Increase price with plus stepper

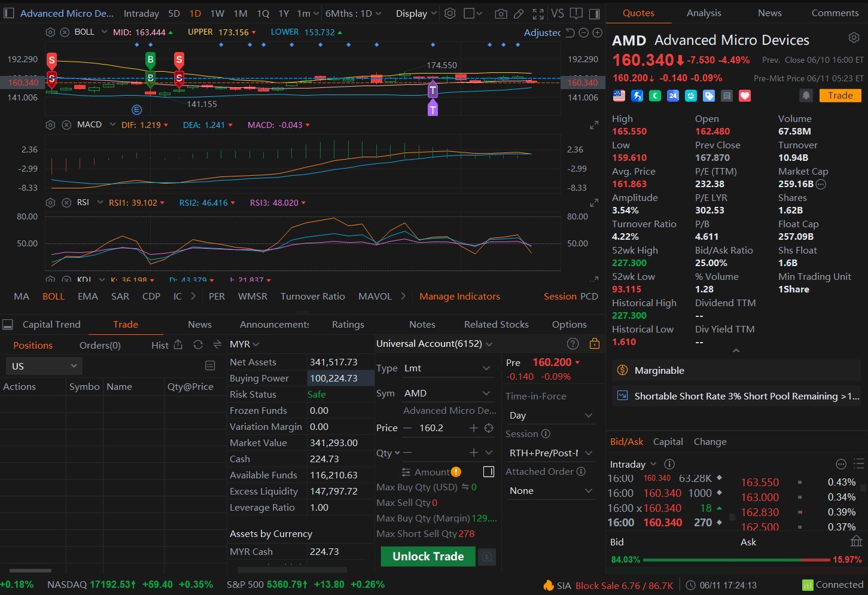pos(473,428)
